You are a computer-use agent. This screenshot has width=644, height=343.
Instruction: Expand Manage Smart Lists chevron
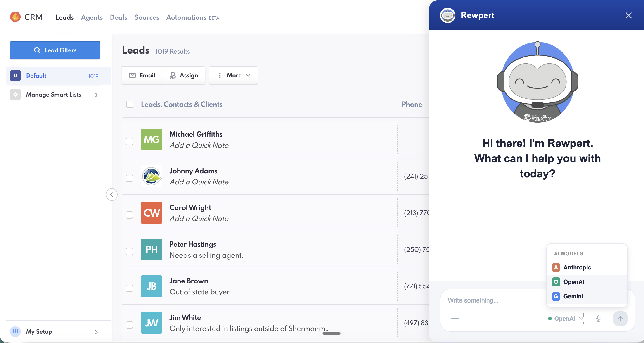pyautogui.click(x=97, y=95)
